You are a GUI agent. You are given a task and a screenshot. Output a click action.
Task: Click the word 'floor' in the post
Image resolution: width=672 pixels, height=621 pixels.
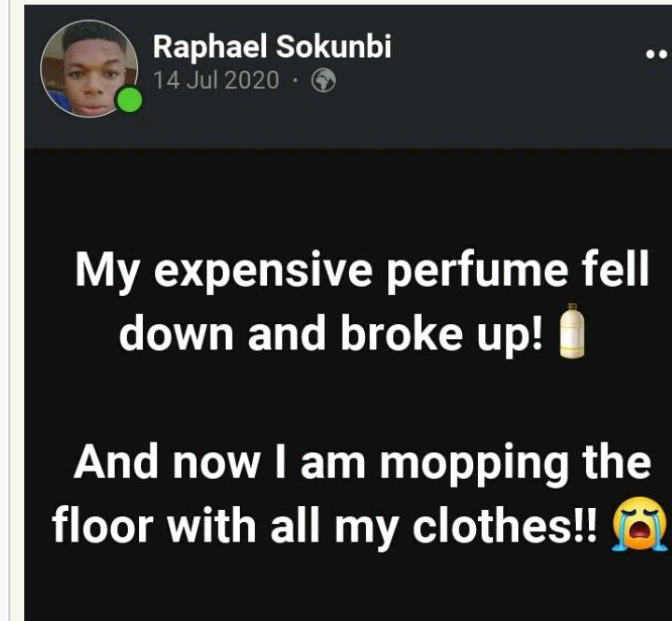(103, 525)
